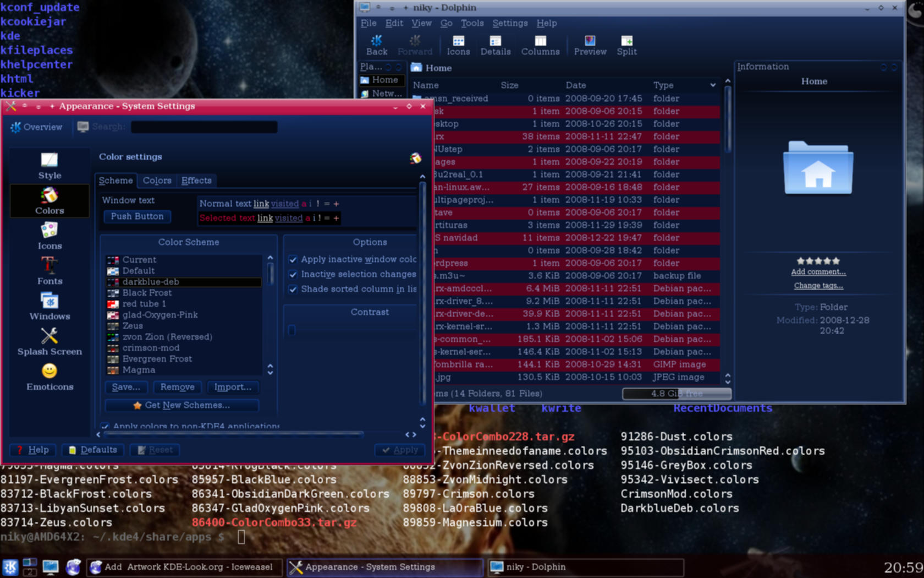
Task: Select Evergreen Frost color scheme
Action: tap(184, 359)
